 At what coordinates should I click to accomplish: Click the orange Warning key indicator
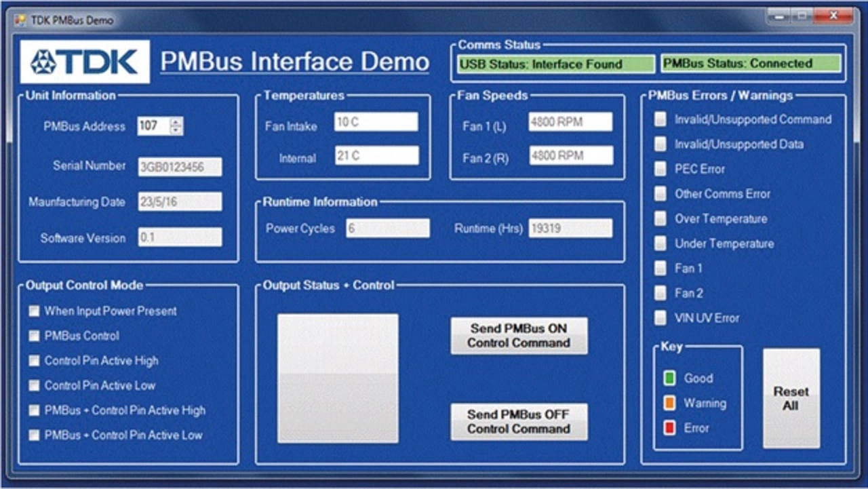pos(670,404)
